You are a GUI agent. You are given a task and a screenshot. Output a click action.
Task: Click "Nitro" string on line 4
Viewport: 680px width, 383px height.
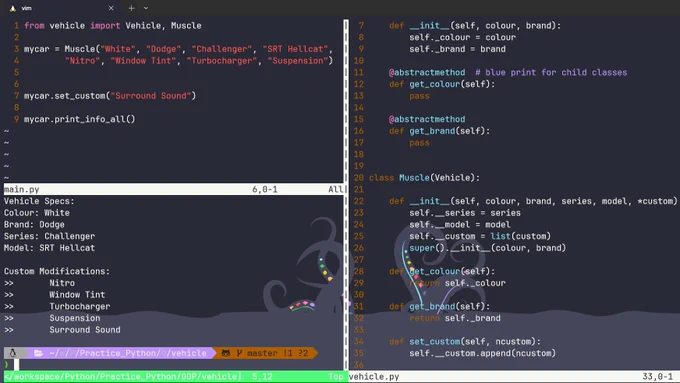click(82, 61)
